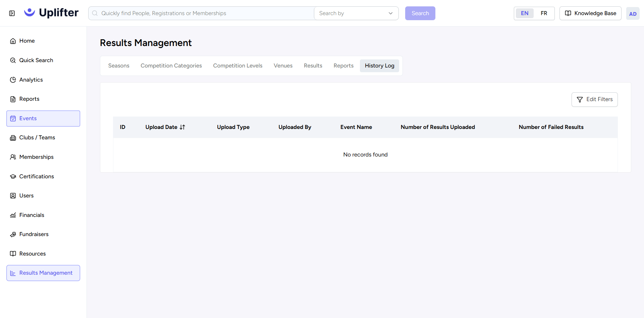
Task: Click the Certifications graduation cap icon
Action: (13, 177)
